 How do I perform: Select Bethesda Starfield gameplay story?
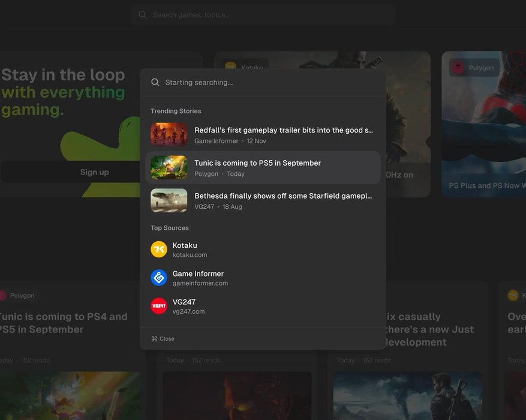tap(283, 196)
